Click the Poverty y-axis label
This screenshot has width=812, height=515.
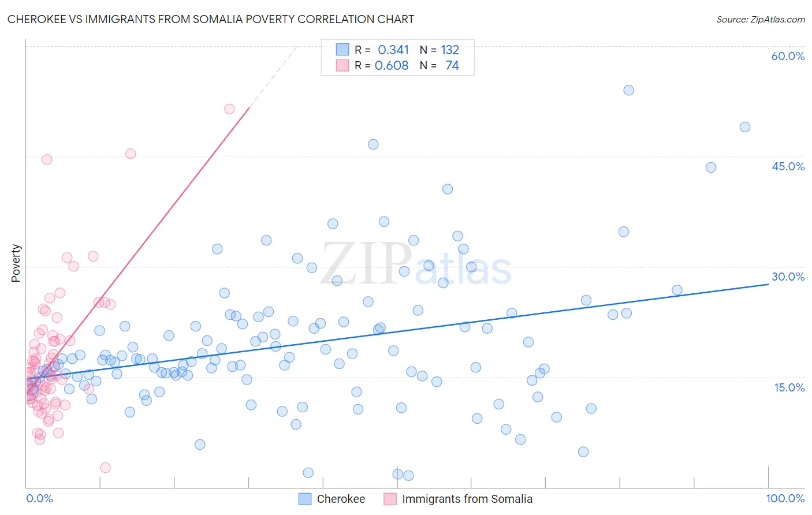16,263
